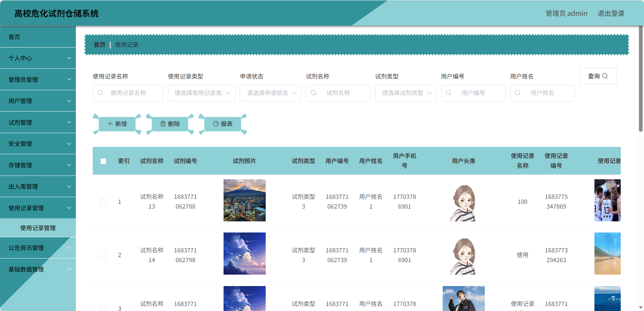Open the cloud sky reagent photo in row 2
The width and height of the screenshot is (644, 311).
[x=244, y=253]
